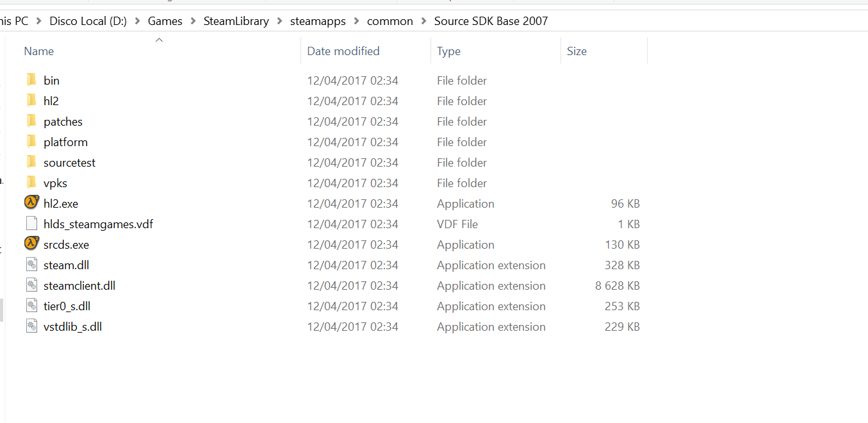Select the sourcetest folder name
The height and width of the screenshot is (423, 868).
tap(69, 162)
